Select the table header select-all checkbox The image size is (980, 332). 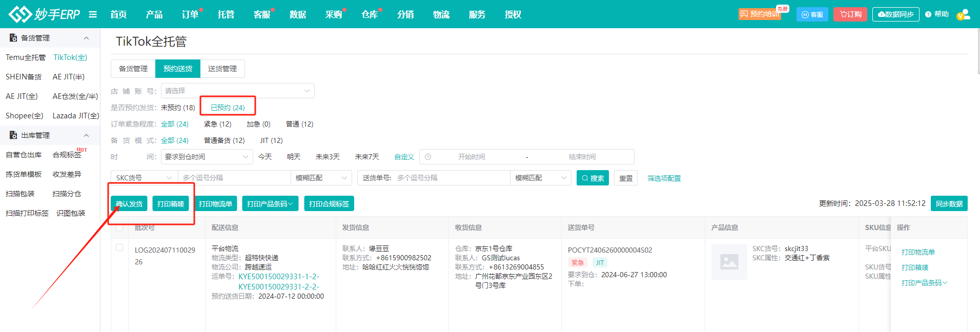pyautogui.click(x=119, y=227)
